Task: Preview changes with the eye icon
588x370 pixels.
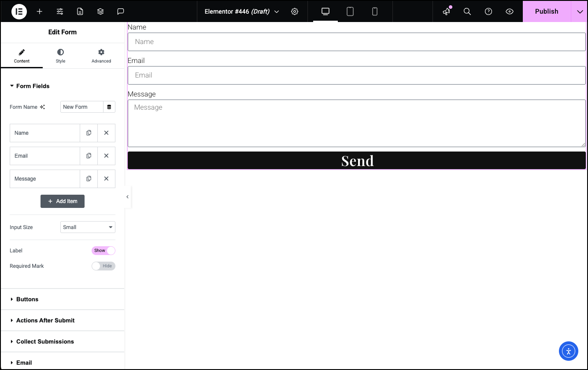Action: (x=510, y=11)
